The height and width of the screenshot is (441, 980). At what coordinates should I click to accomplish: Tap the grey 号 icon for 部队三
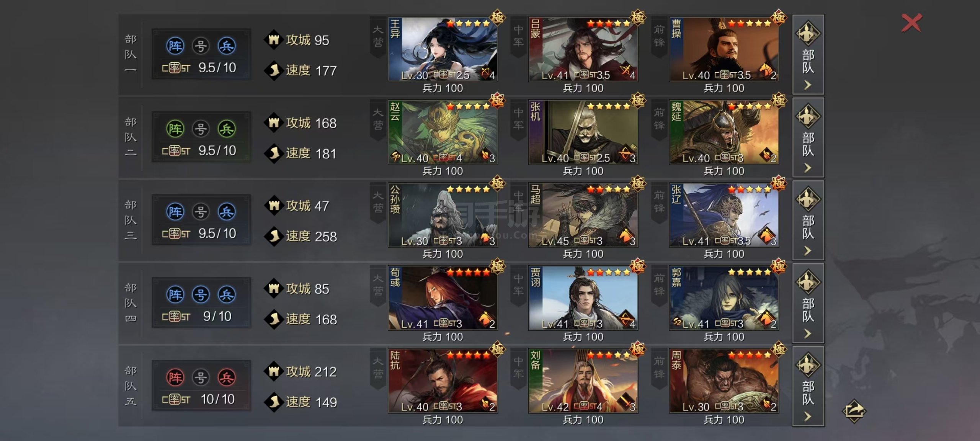pyautogui.click(x=201, y=212)
